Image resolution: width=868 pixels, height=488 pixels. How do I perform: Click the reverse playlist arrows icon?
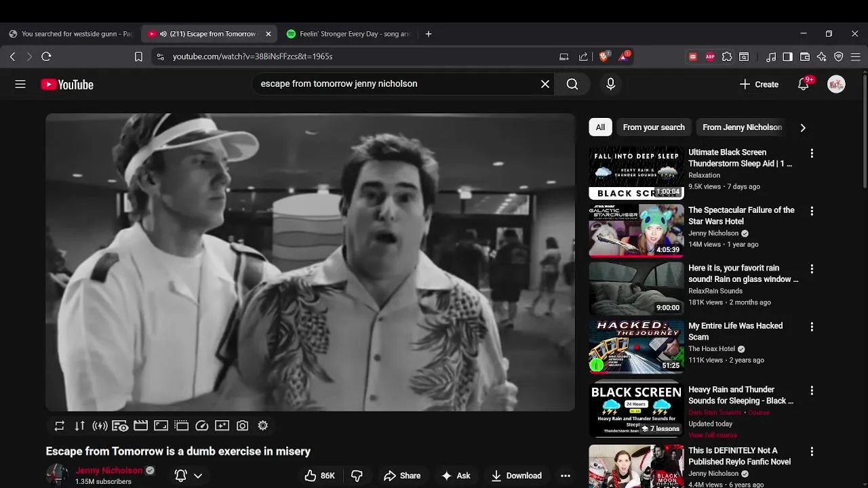coord(80,426)
